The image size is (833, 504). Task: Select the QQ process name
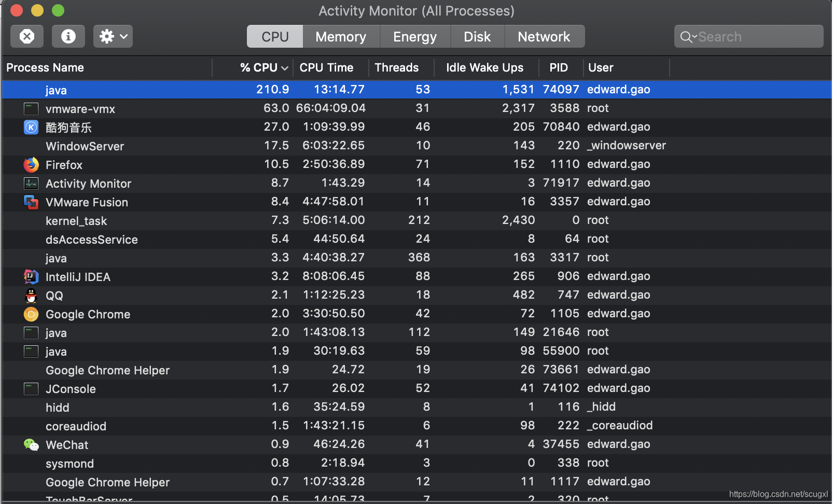pyautogui.click(x=54, y=296)
